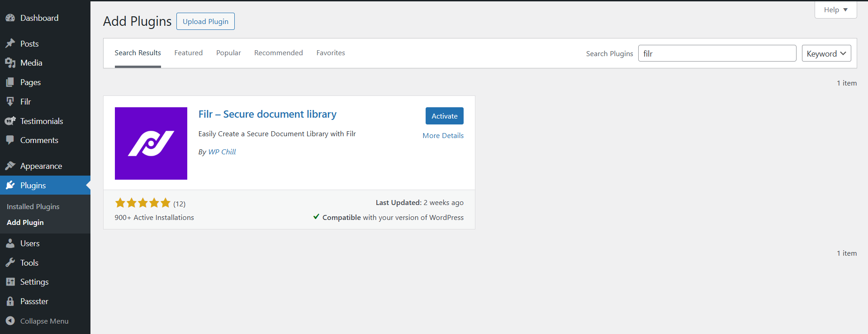Open the Passster menu item
This screenshot has width=868, height=334.
pos(45,301)
